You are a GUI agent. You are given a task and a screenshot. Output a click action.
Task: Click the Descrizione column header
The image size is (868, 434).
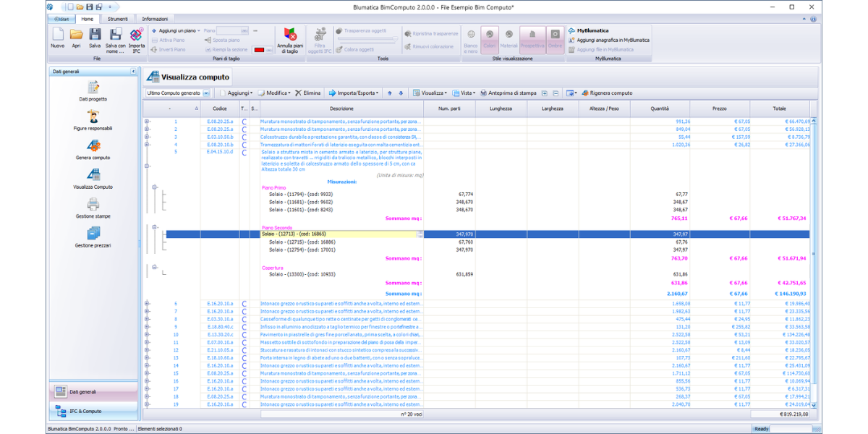[x=341, y=109]
